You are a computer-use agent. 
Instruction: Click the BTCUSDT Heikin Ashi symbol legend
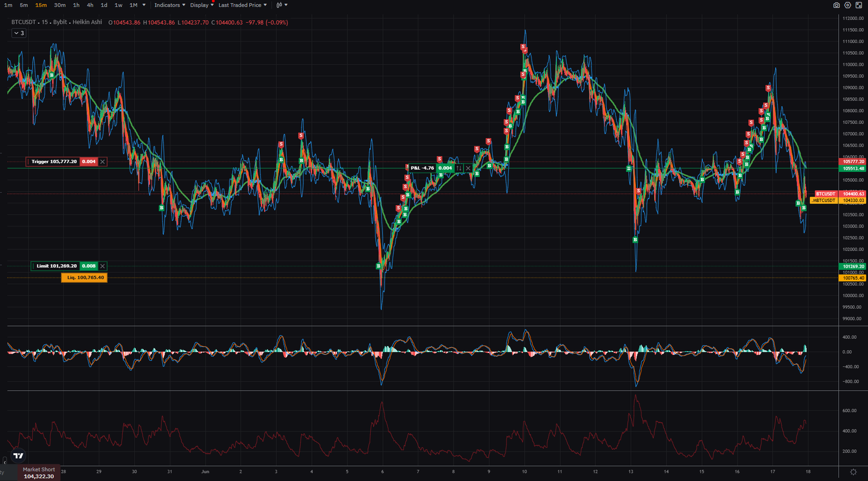pyautogui.click(x=57, y=22)
